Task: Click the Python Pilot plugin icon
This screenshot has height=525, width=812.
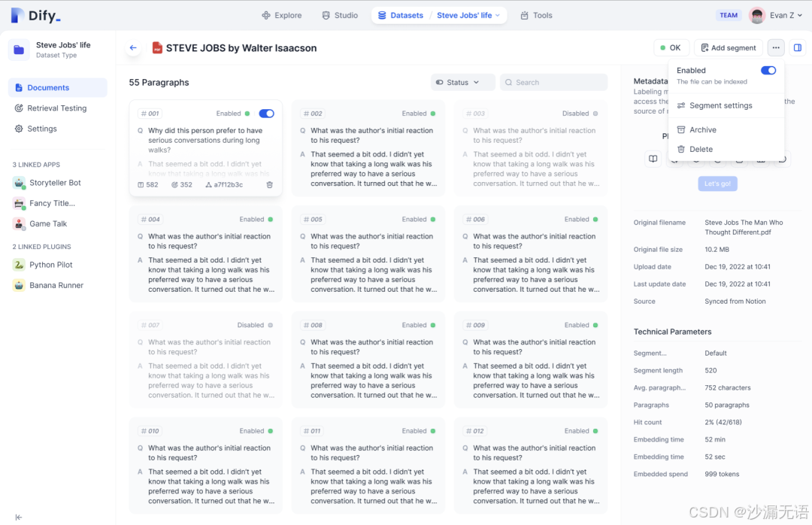Action: [19, 264]
